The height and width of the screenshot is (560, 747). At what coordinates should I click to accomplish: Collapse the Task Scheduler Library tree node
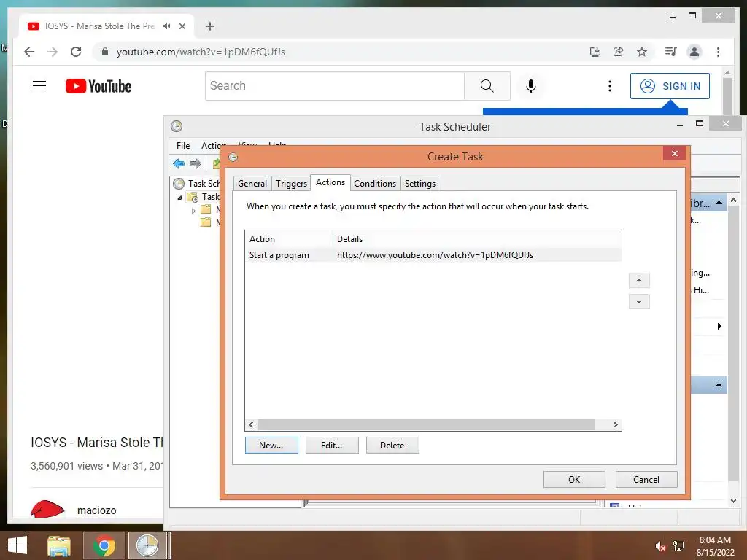[x=179, y=197]
